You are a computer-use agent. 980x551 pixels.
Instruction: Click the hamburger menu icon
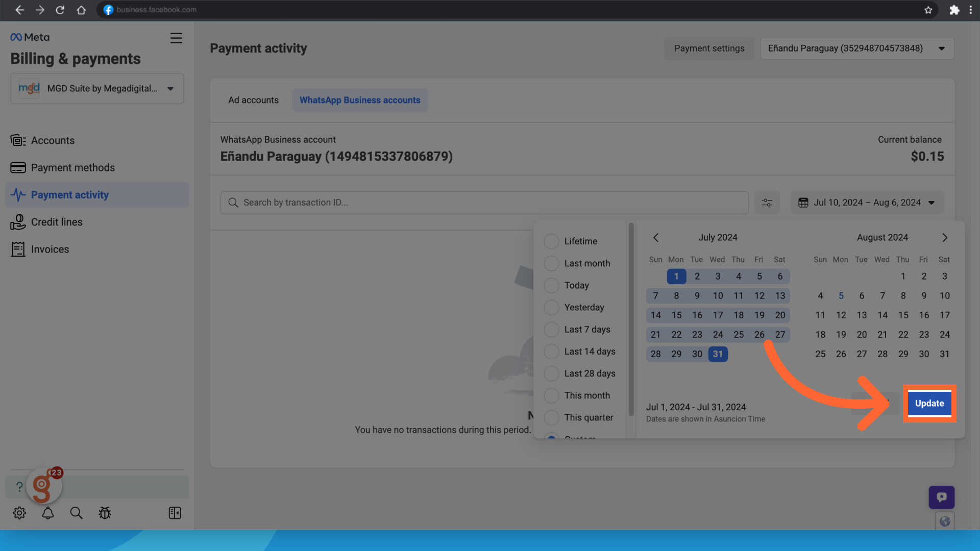[x=176, y=38]
